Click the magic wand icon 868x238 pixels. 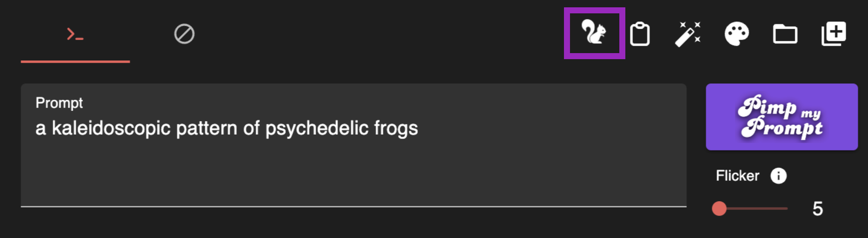click(687, 34)
